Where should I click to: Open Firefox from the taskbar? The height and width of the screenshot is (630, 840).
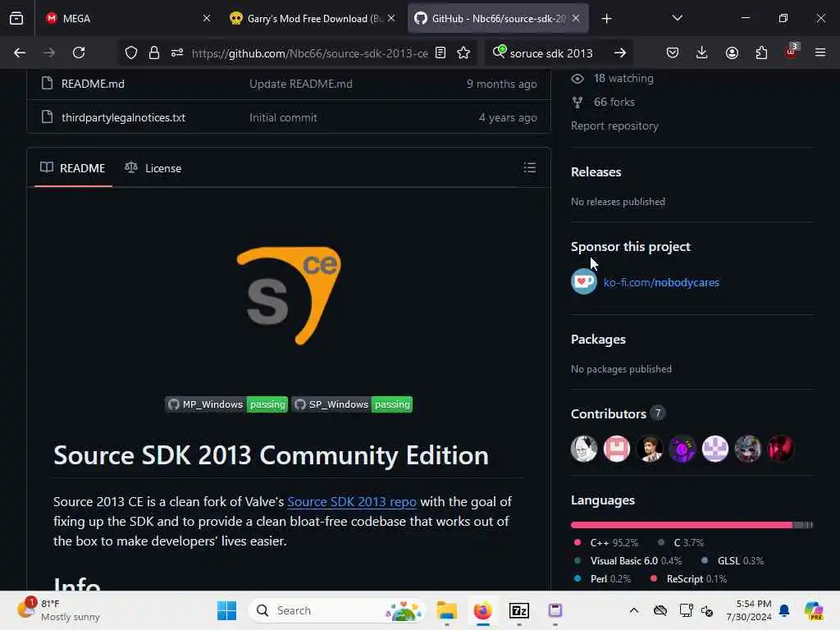(x=482, y=610)
